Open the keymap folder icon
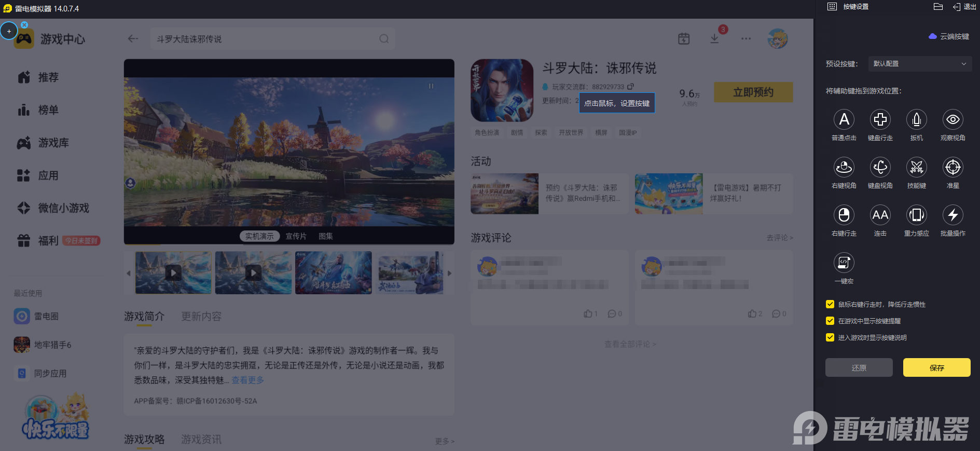Image resolution: width=980 pixels, height=451 pixels. 938,7
